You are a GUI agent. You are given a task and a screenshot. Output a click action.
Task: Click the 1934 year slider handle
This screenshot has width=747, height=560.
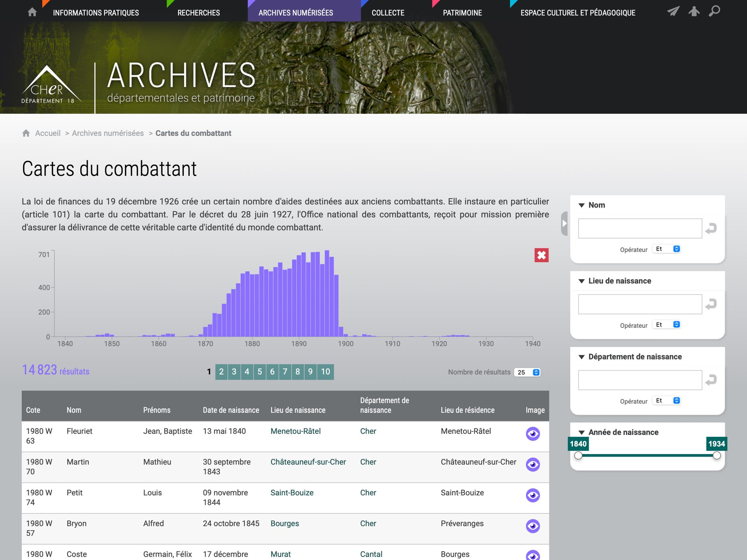pos(716,455)
